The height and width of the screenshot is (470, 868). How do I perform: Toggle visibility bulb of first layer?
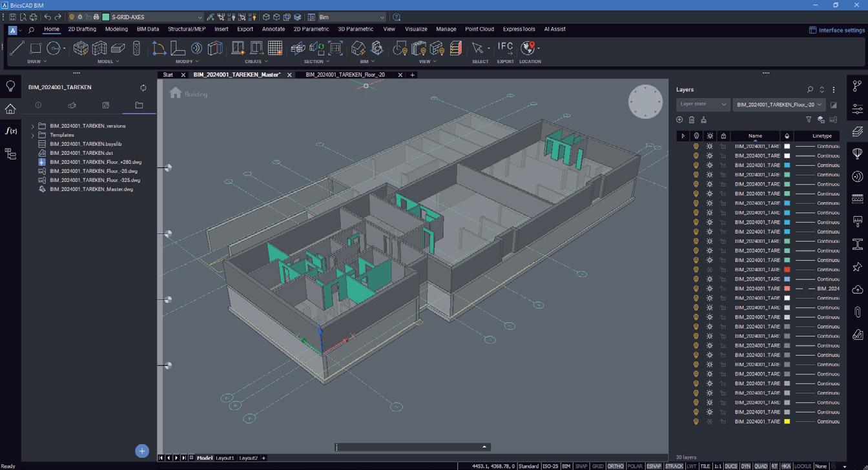pyautogui.click(x=696, y=146)
